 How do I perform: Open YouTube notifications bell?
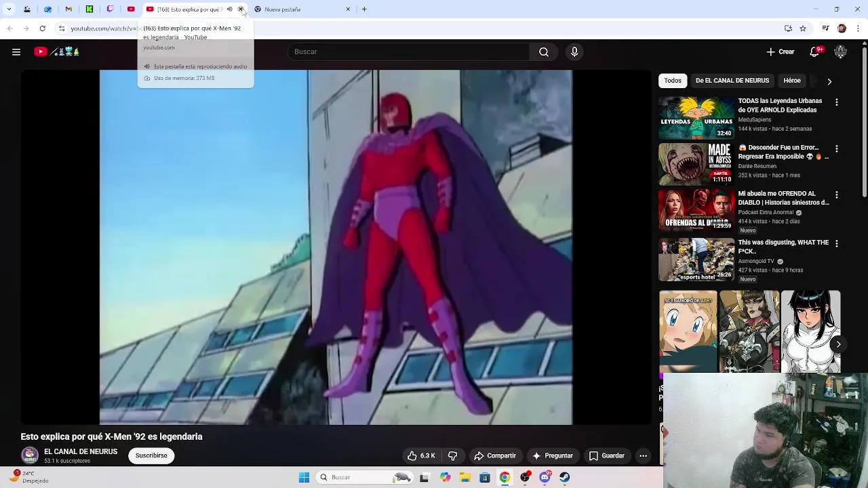[x=814, y=52]
